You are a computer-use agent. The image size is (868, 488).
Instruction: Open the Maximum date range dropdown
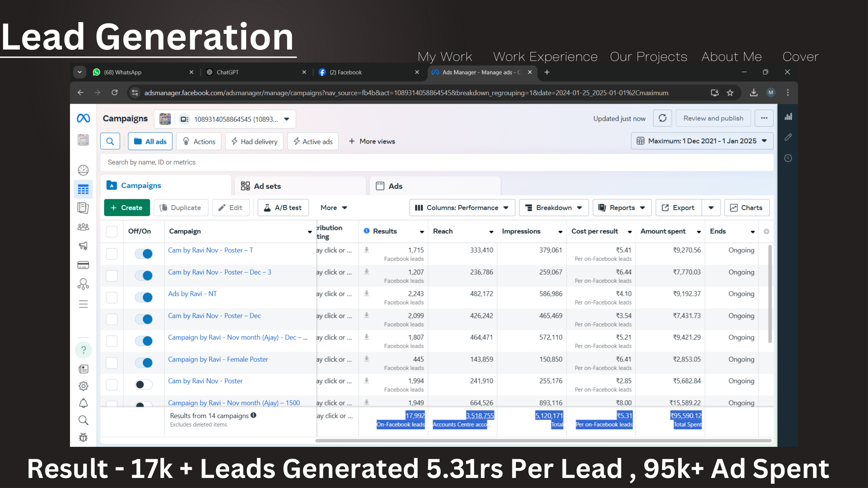pos(702,141)
